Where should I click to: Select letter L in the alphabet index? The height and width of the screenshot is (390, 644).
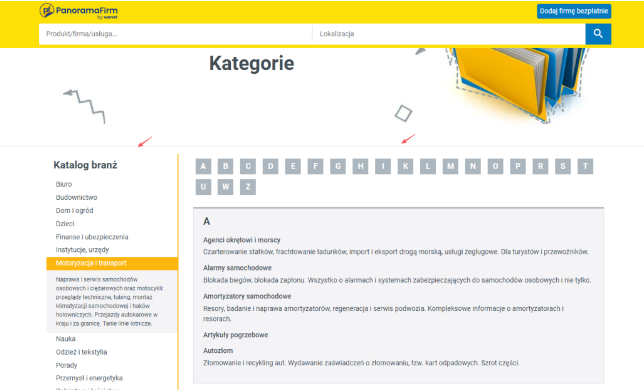coord(428,166)
